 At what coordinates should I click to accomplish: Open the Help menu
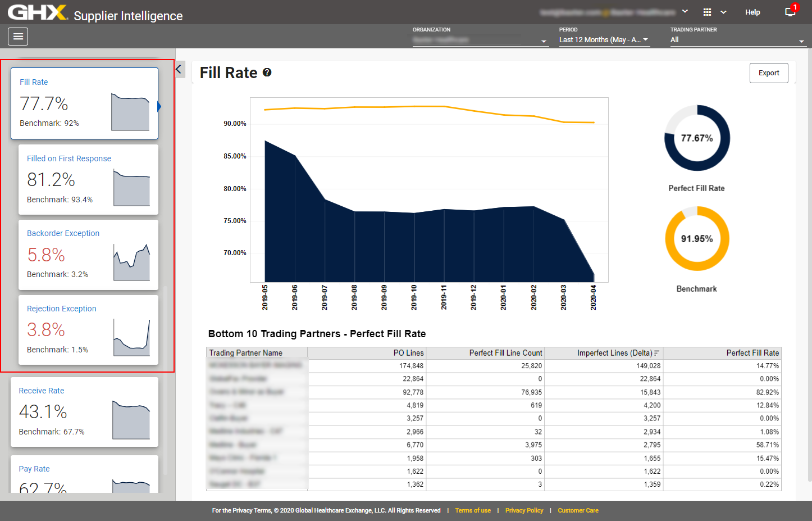point(752,12)
